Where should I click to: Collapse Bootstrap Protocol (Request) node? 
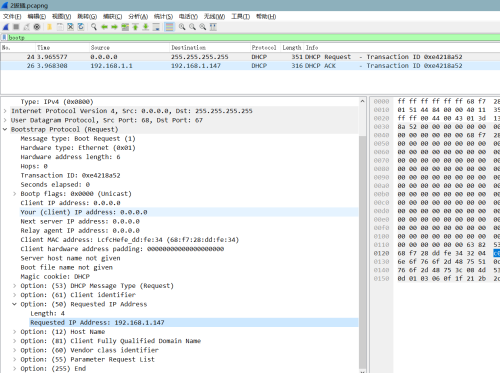click(5, 129)
